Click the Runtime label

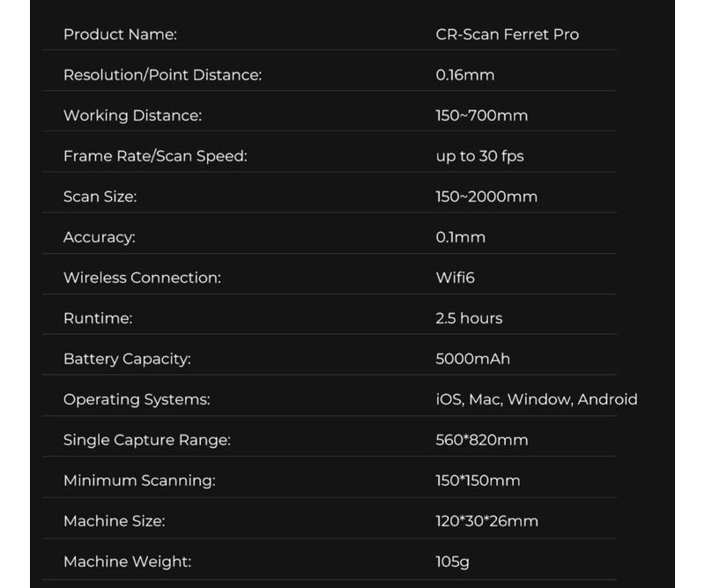click(x=97, y=318)
